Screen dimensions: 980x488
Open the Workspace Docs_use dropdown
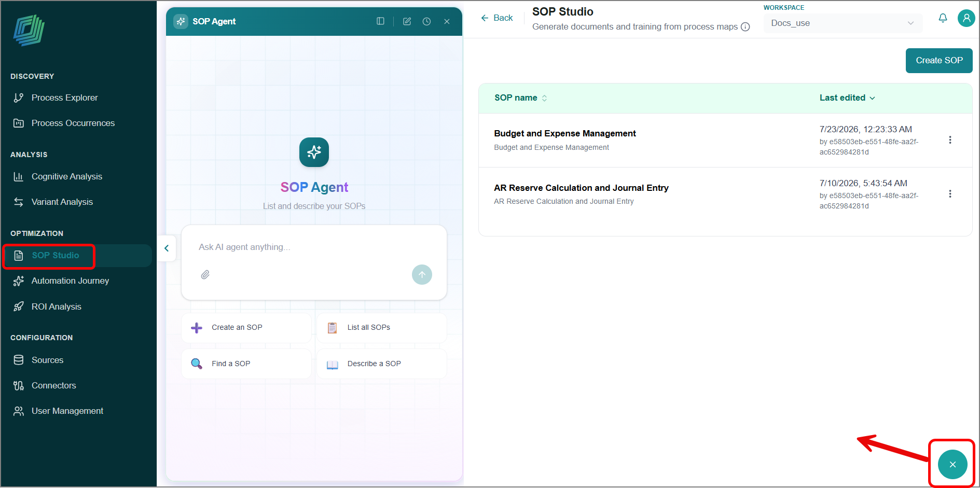843,23
